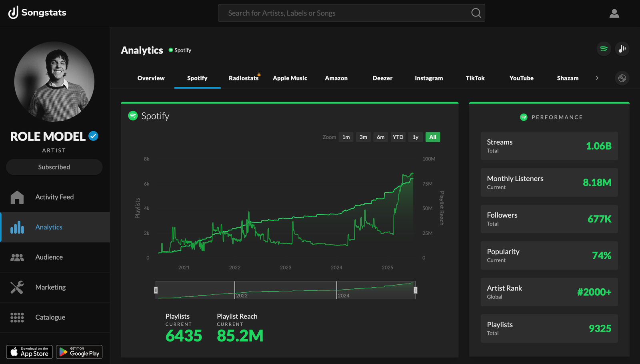This screenshot has width=640, height=364.
Task: Click the vinyl record icon beside the tabs
Action: point(622,78)
